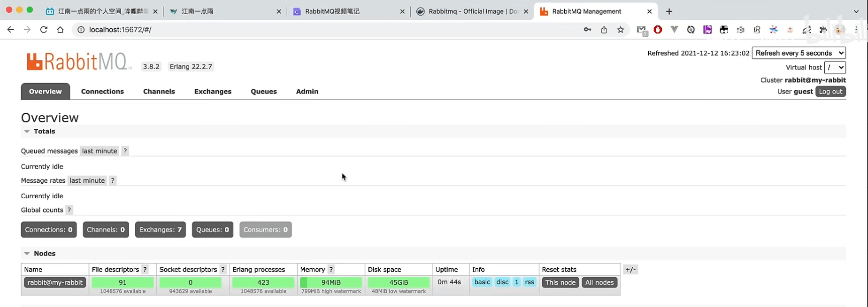Click the browser forward arrow
868x307 pixels.
[x=27, y=30]
